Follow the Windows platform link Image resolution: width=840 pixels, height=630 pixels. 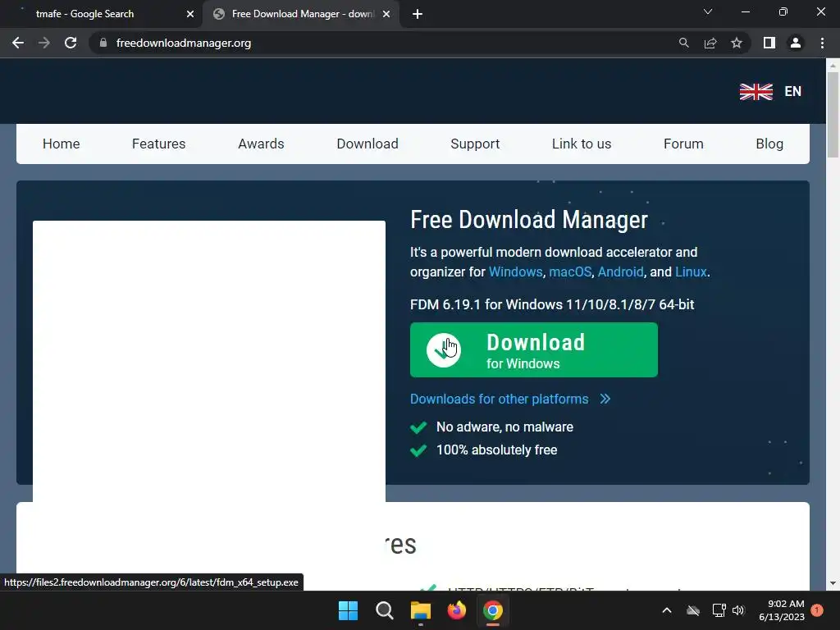coord(515,272)
